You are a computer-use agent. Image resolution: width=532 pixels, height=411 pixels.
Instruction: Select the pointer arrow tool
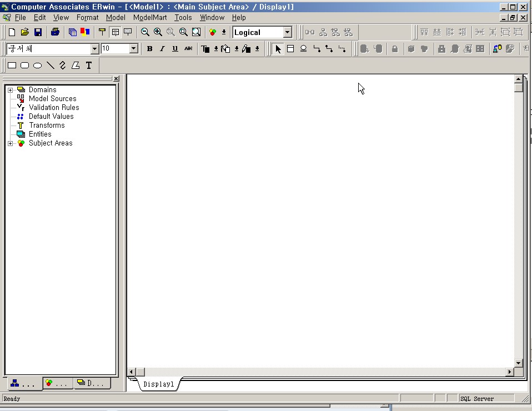click(x=278, y=49)
